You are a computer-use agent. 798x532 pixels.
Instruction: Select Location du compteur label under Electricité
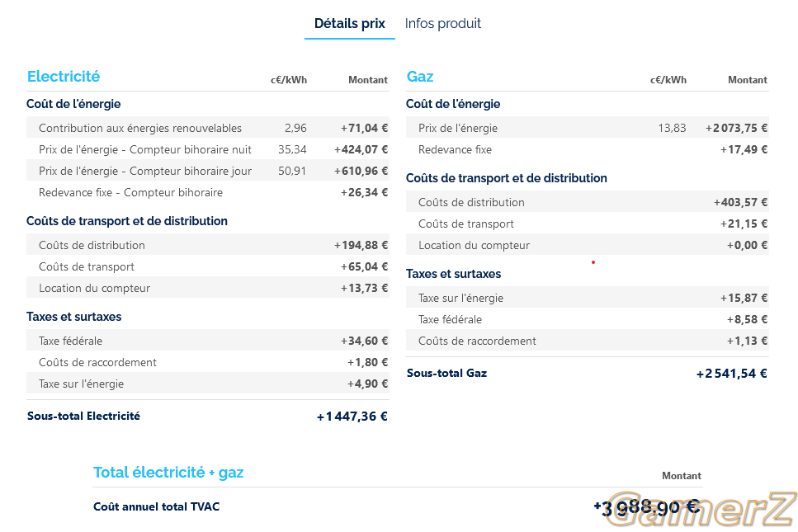coord(95,288)
